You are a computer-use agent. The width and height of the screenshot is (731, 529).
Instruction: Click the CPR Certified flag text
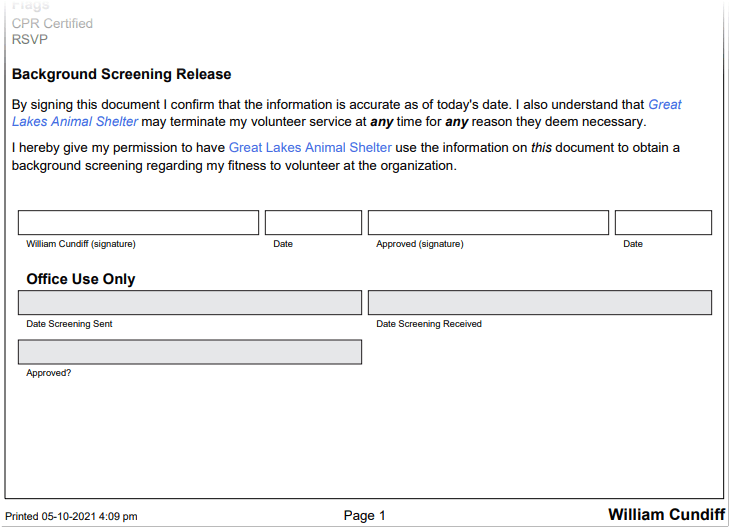[52, 23]
